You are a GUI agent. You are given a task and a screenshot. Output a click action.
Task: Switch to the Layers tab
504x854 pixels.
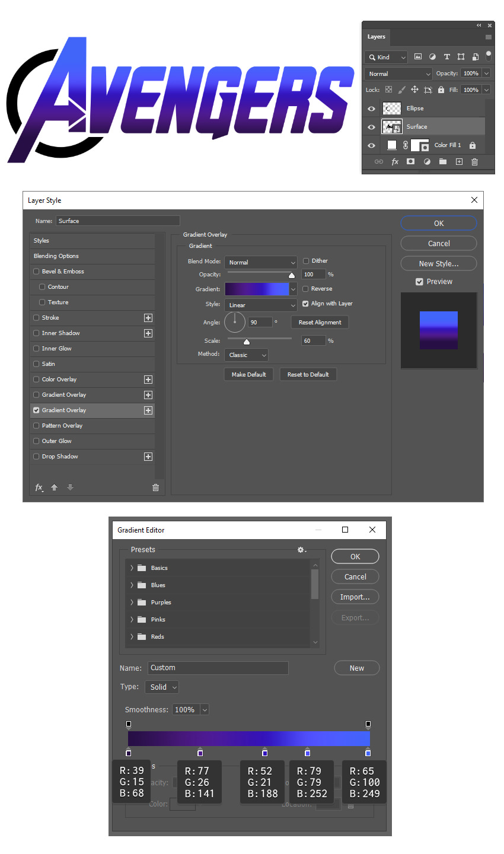[377, 37]
